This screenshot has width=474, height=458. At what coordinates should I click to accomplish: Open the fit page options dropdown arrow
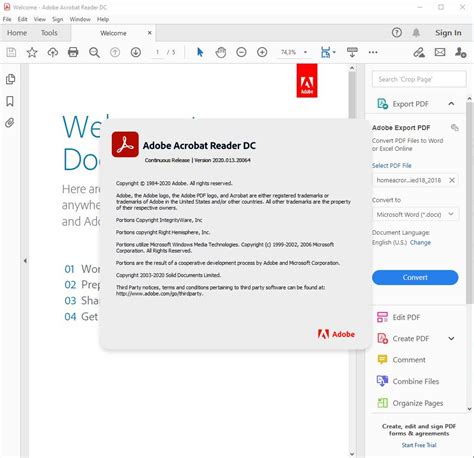(x=334, y=52)
